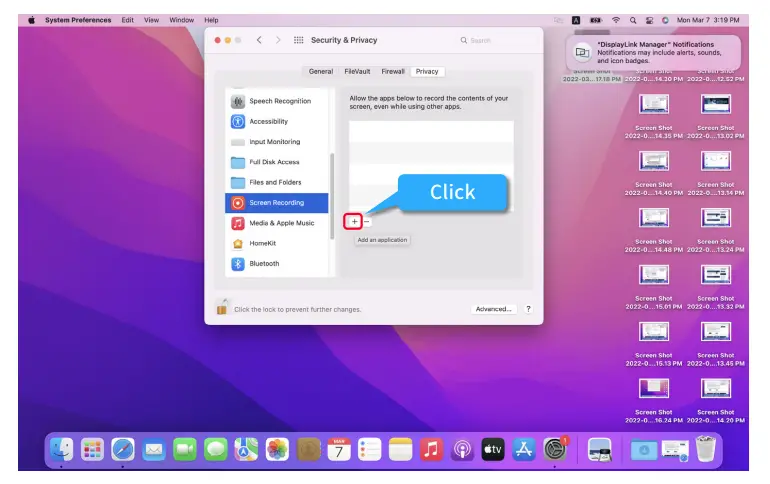Open Notes from the Dock

coord(400,449)
